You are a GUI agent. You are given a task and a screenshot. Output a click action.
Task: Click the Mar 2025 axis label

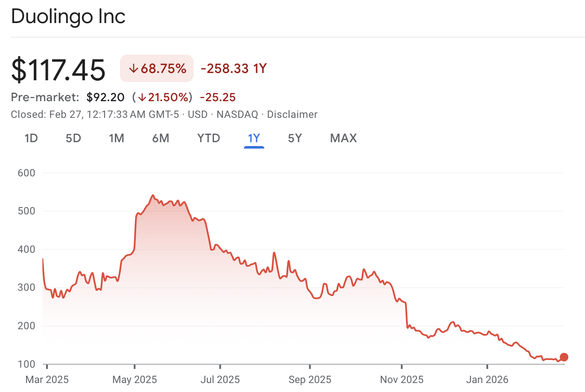pyautogui.click(x=47, y=380)
